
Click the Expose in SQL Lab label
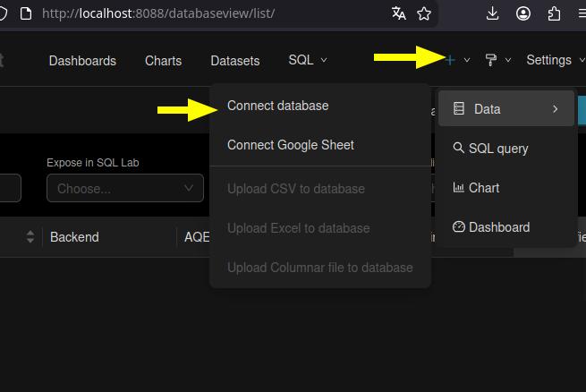coord(93,163)
